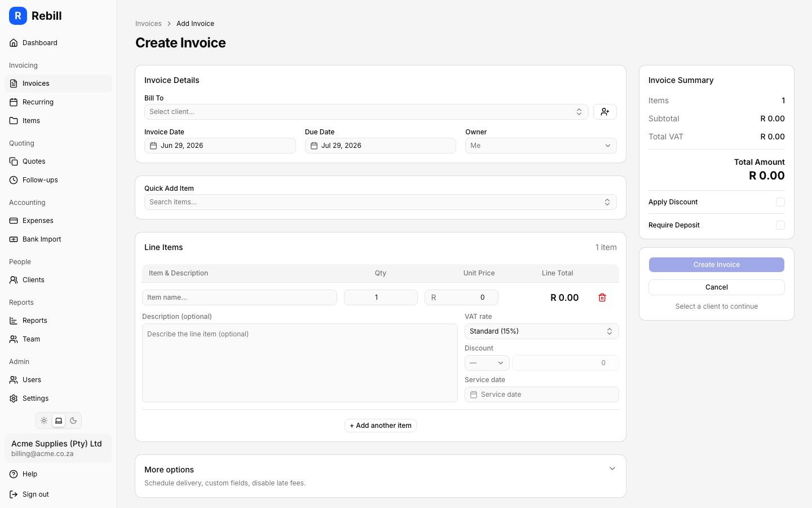Image resolution: width=812 pixels, height=508 pixels.
Task: Click 'billing@acme.co.za' email text
Action: [42, 454]
